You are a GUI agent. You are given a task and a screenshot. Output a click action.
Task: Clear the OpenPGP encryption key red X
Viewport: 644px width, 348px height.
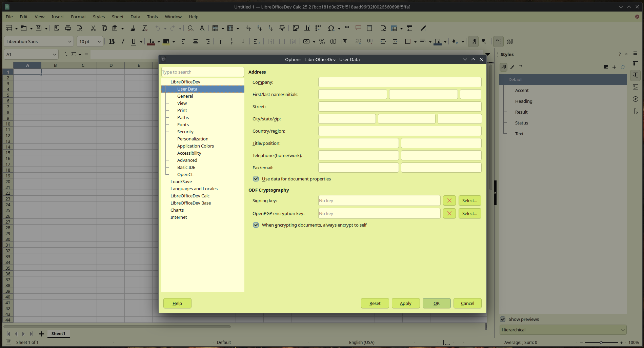pos(449,213)
